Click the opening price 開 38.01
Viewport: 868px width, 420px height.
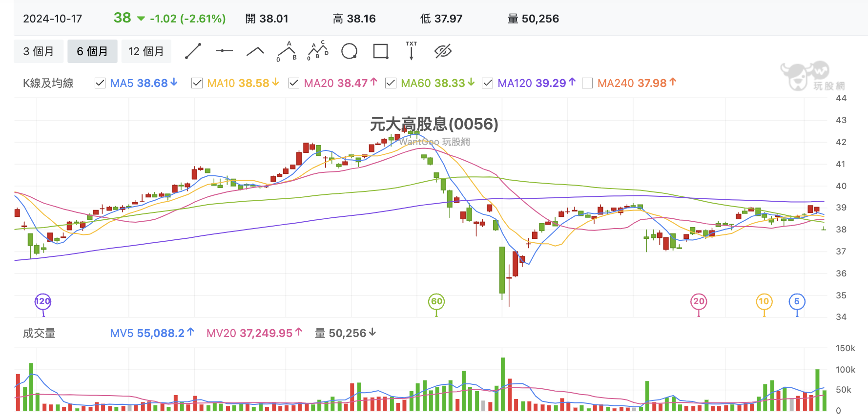click(267, 19)
